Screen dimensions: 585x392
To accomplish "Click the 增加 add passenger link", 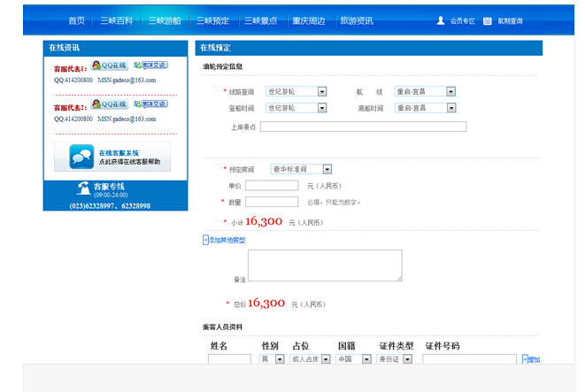I will tap(532, 359).
